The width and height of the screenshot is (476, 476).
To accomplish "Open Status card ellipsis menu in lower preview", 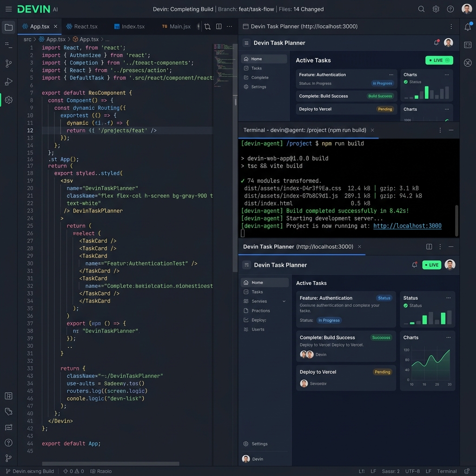I will pos(448,298).
